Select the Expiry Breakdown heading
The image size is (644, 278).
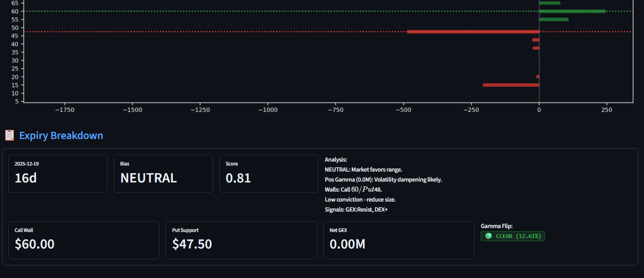(x=61, y=136)
